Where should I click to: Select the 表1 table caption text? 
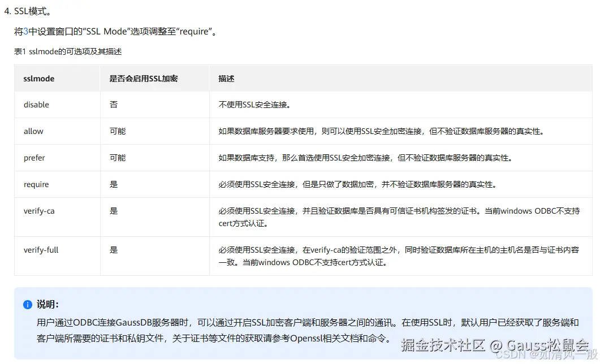click(x=68, y=51)
